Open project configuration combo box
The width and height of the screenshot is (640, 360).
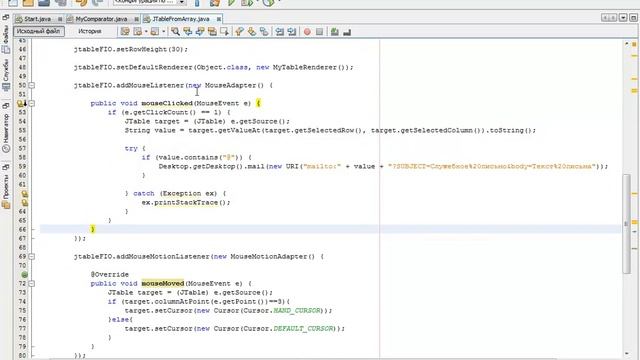point(150,2)
